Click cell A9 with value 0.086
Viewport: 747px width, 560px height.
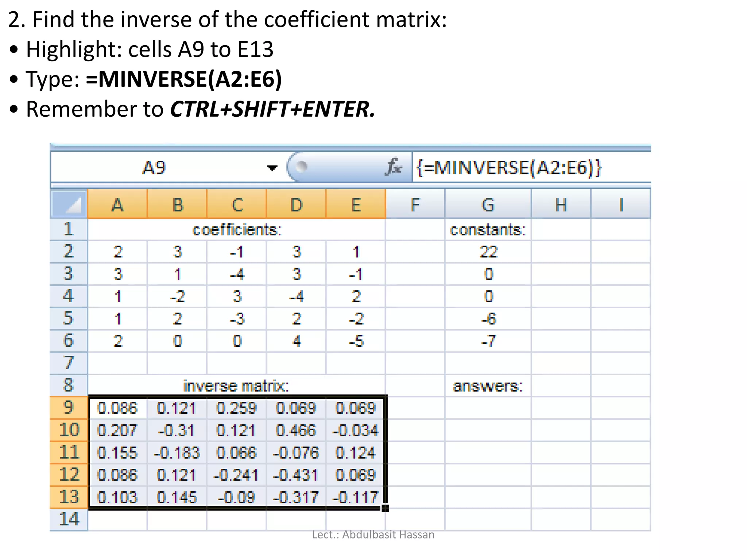(117, 408)
